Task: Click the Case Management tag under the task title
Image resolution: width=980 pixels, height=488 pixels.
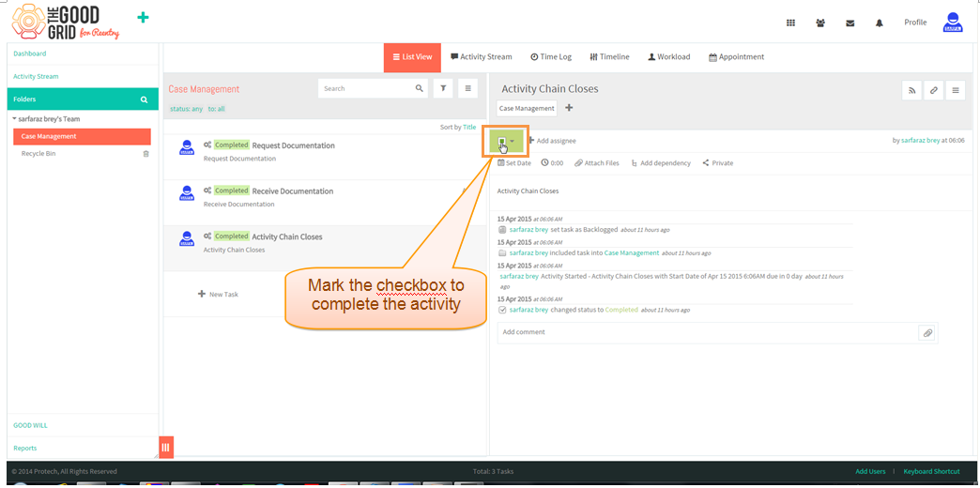Action: coord(527,109)
